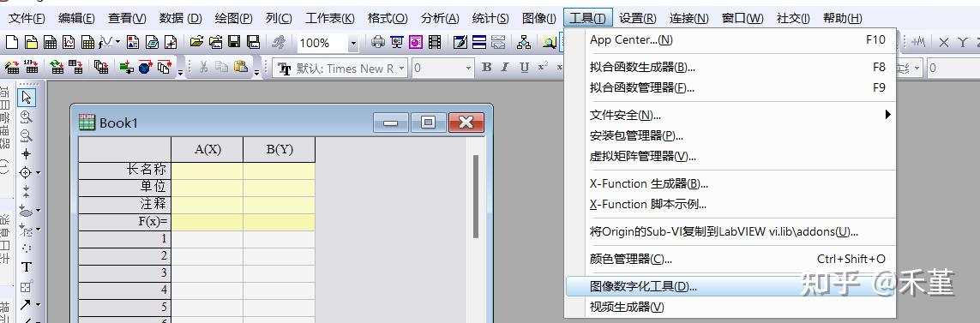Image resolution: width=980 pixels, height=323 pixels.
Task: Open the 文件(F) menu
Action: pos(27,19)
